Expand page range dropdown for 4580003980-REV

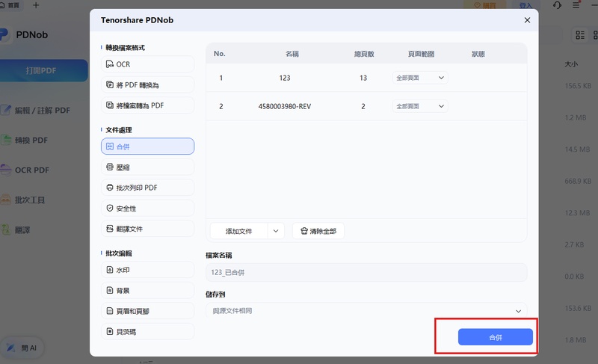[x=420, y=106]
